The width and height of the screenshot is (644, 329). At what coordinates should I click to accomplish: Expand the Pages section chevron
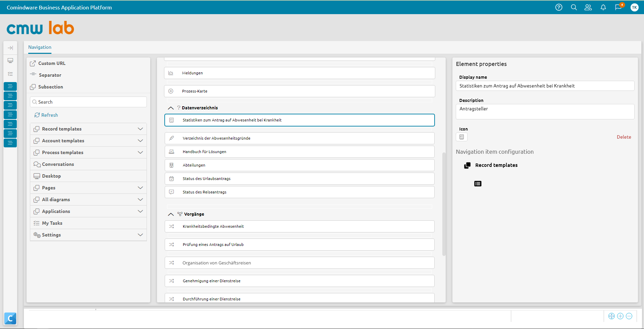pyautogui.click(x=140, y=188)
